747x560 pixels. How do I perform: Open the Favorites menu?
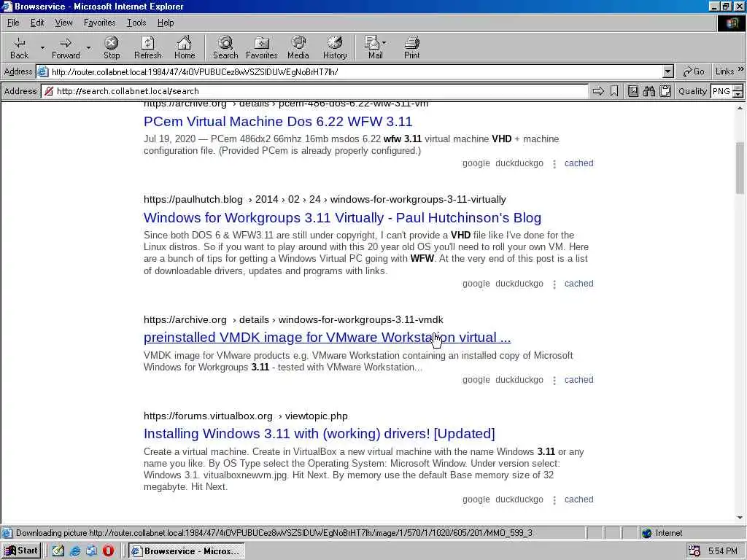pyautogui.click(x=99, y=23)
